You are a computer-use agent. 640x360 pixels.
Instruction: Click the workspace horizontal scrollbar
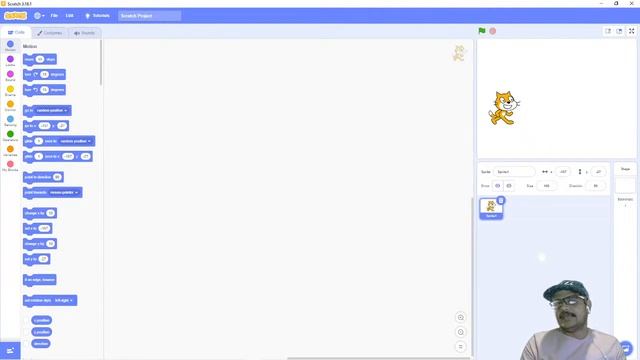point(378,358)
